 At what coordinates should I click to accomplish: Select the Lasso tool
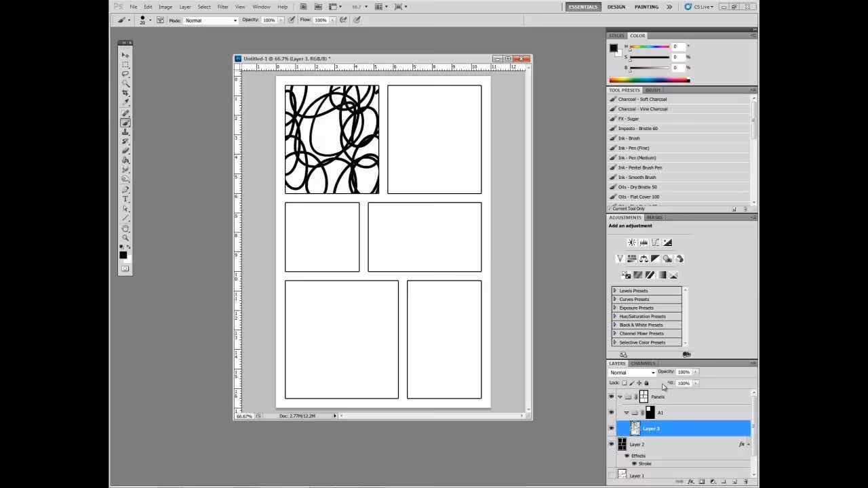coord(125,75)
